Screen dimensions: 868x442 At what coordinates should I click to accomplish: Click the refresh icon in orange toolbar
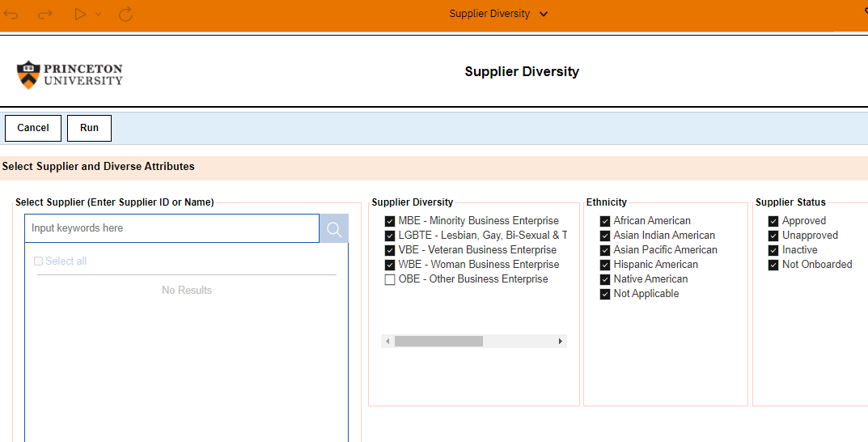[125, 14]
